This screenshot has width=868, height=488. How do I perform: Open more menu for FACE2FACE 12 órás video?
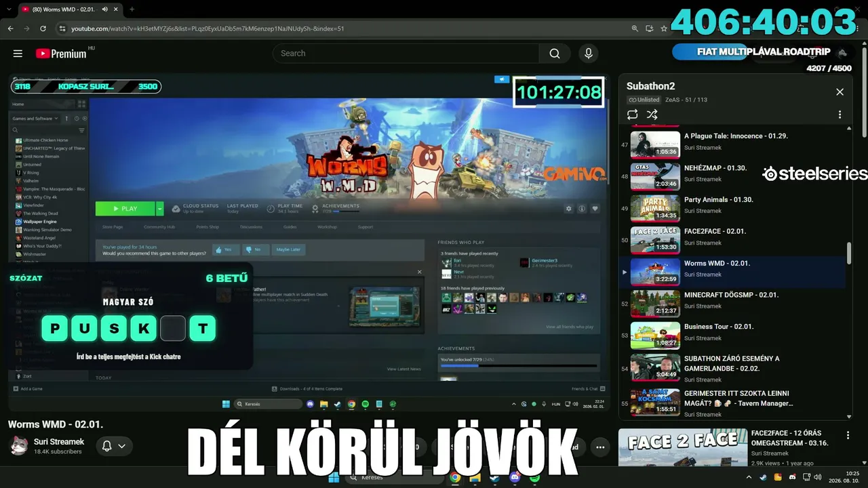point(848,435)
